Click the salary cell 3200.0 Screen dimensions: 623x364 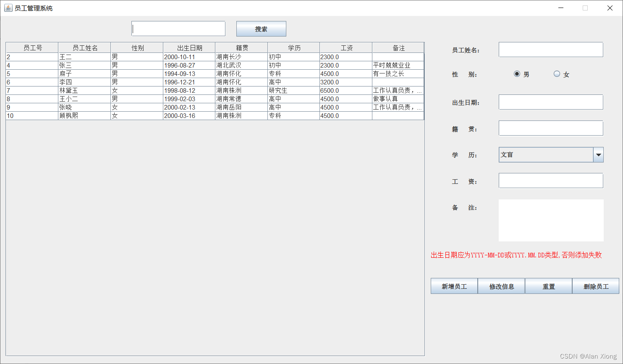tap(346, 82)
